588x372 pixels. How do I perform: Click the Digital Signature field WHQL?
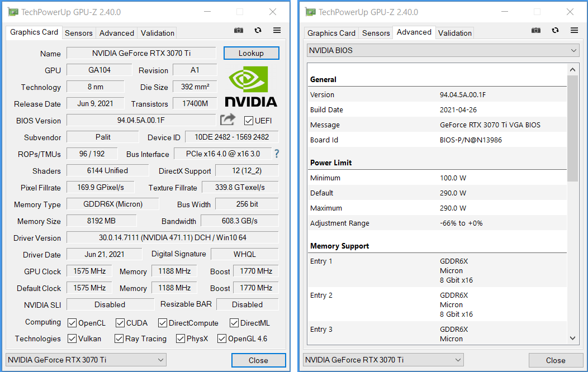click(245, 254)
